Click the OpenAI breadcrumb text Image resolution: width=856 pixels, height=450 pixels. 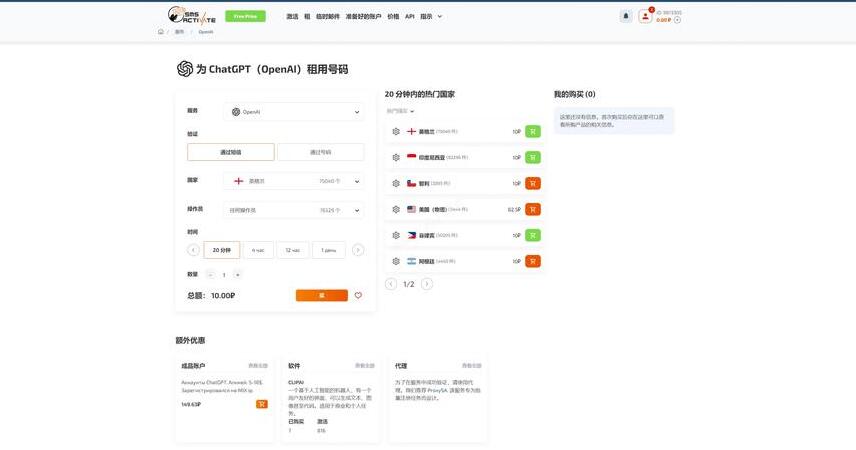(206, 32)
